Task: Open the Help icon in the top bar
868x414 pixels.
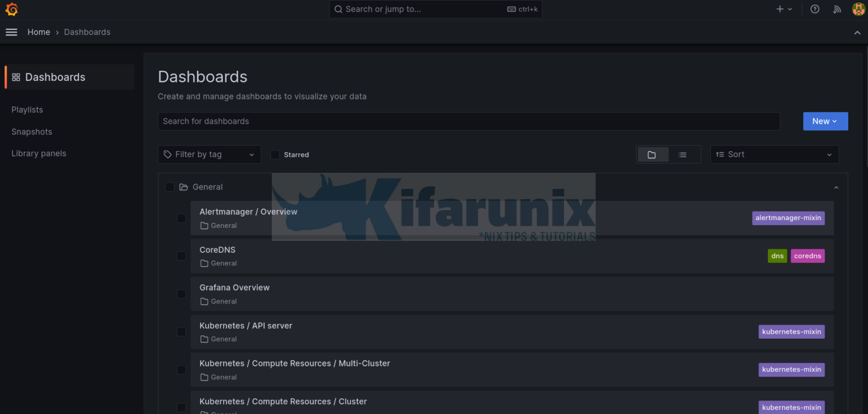Action: (x=814, y=9)
